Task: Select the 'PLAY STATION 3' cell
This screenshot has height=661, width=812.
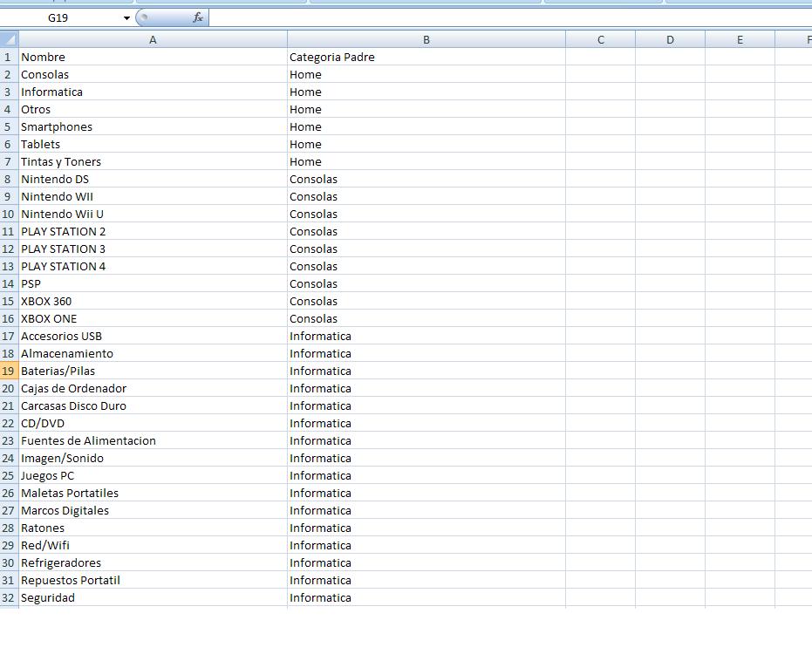Action: (153, 249)
